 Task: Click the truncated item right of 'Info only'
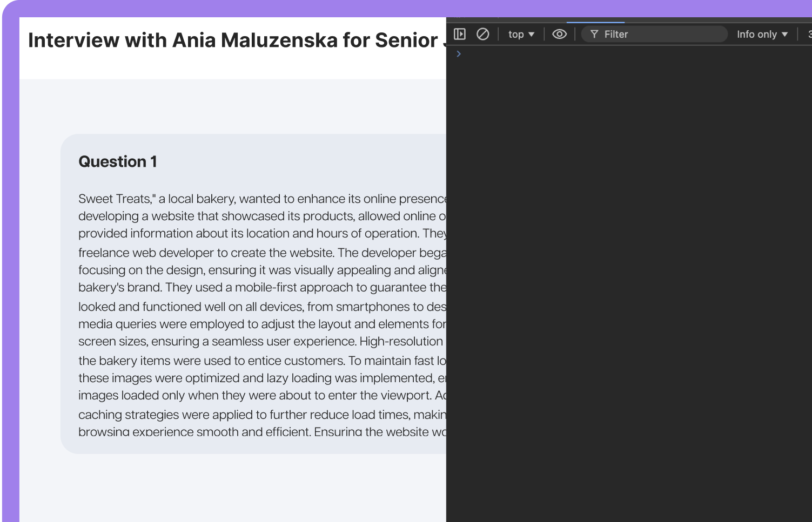(x=809, y=34)
